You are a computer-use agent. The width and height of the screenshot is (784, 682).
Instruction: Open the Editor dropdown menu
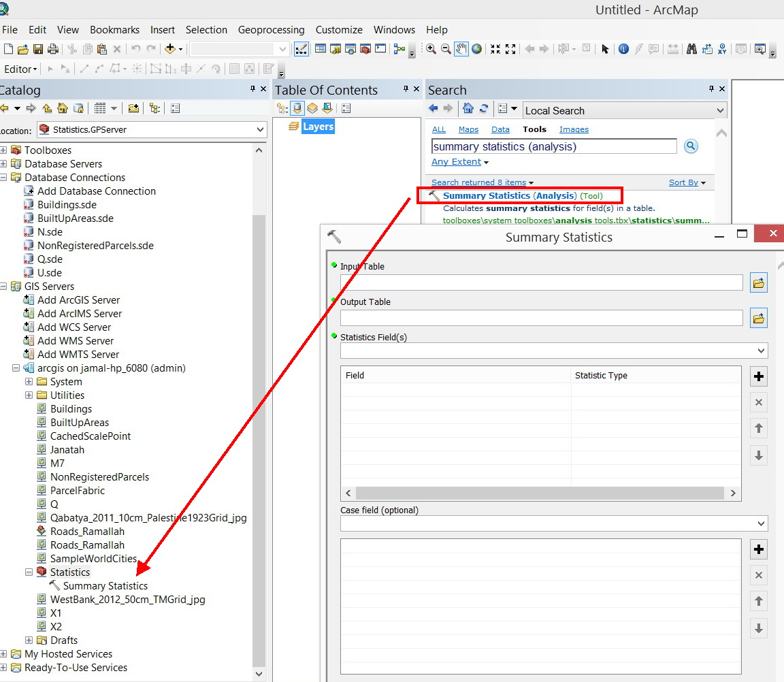click(21, 69)
